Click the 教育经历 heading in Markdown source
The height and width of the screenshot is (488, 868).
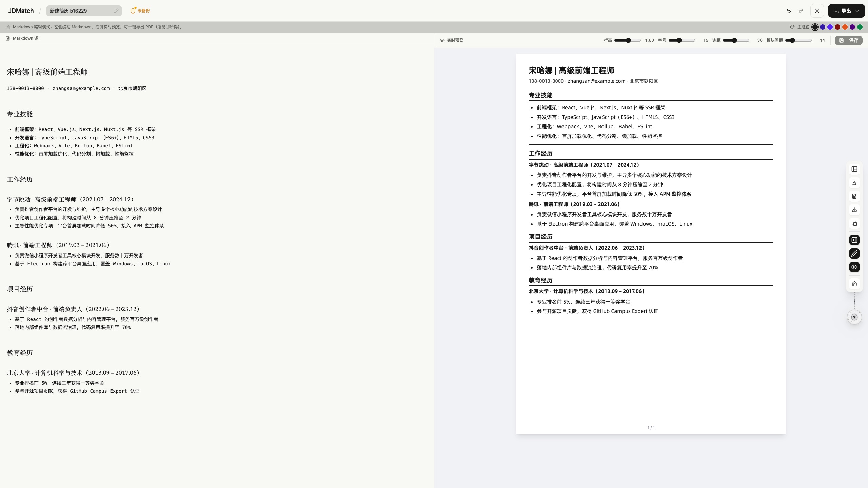(x=20, y=353)
